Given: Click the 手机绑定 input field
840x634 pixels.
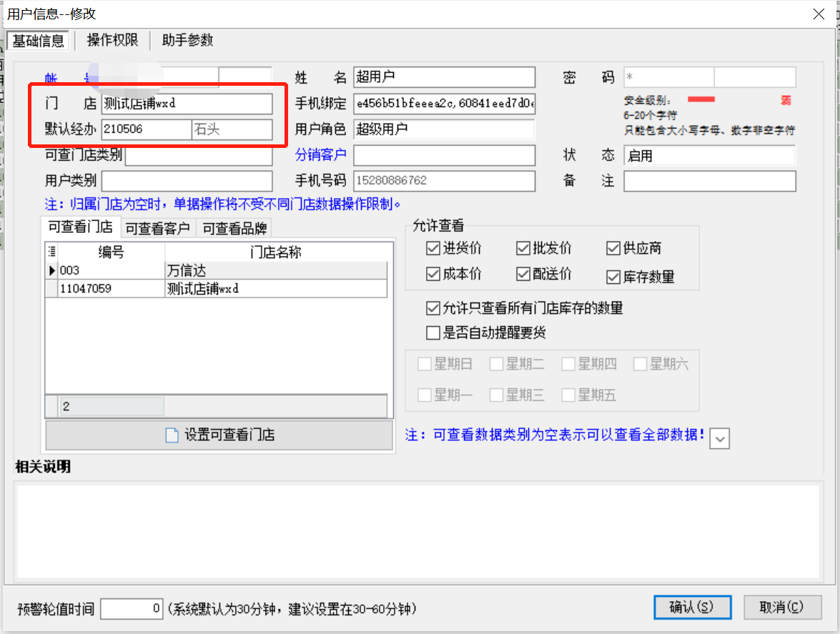Looking at the screenshot, I should click(x=444, y=104).
